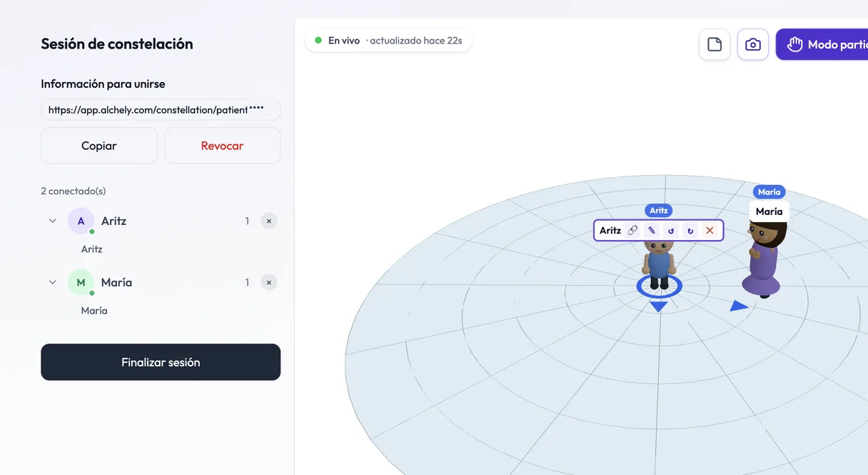Remove Aritz from connected participants list
The image size is (868, 475).
(x=269, y=221)
